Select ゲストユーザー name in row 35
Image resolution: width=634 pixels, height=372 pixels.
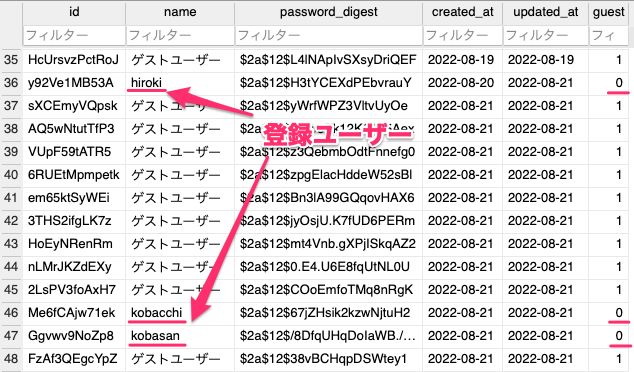pos(180,60)
